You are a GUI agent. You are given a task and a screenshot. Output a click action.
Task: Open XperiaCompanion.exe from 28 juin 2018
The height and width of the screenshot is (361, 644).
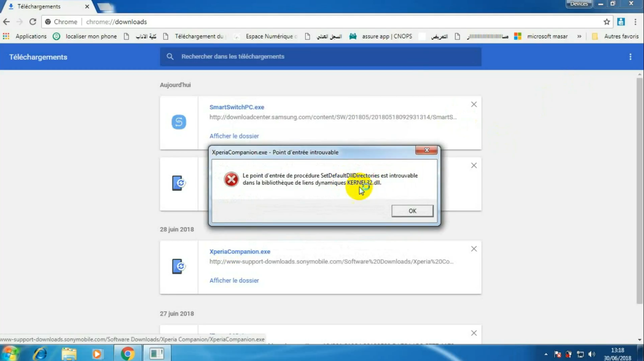tap(240, 251)
